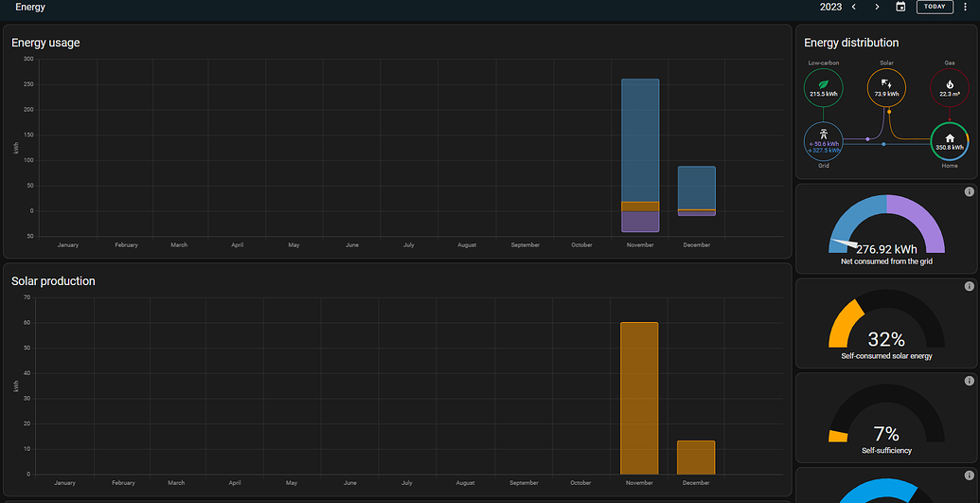The image size is (980, 503).
Task: Click the 350.8 kWh home value
Action: [950, 148]
